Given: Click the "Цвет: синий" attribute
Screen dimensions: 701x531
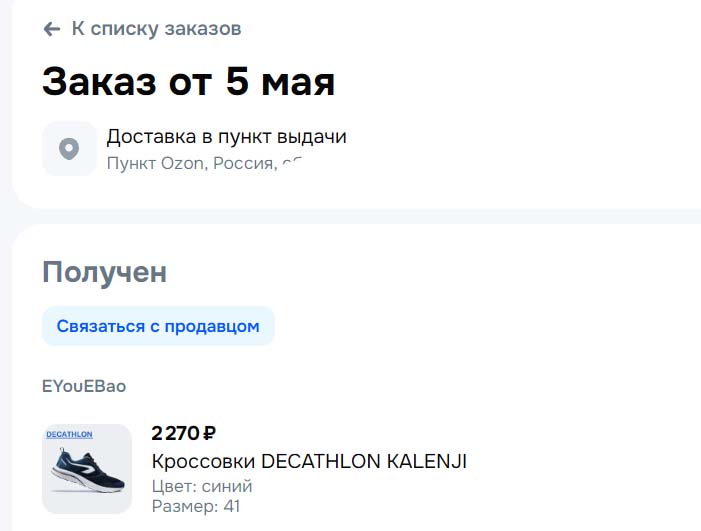Looking at the screenshot, I should [202, 486].
